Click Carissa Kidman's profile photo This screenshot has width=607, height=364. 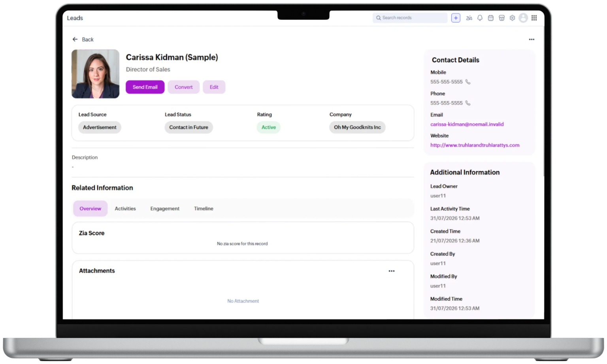coord(95,74)
